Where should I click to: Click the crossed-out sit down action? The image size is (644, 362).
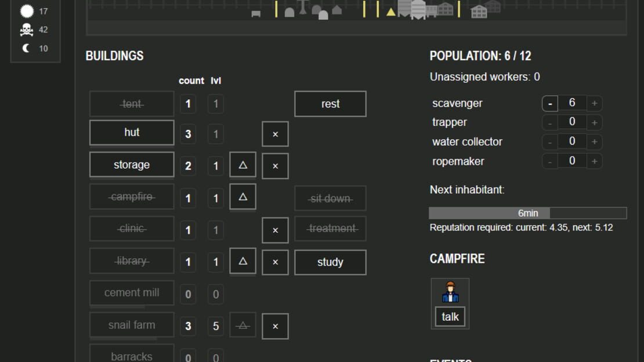[x=330, y=198]
